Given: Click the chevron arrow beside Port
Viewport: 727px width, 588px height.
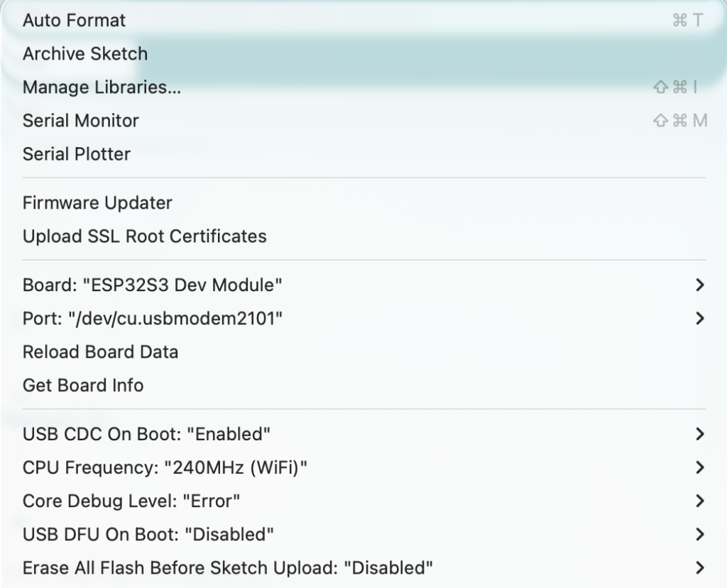Looking at the screenshot, I should pyautogui.click(x=700, y=319).
